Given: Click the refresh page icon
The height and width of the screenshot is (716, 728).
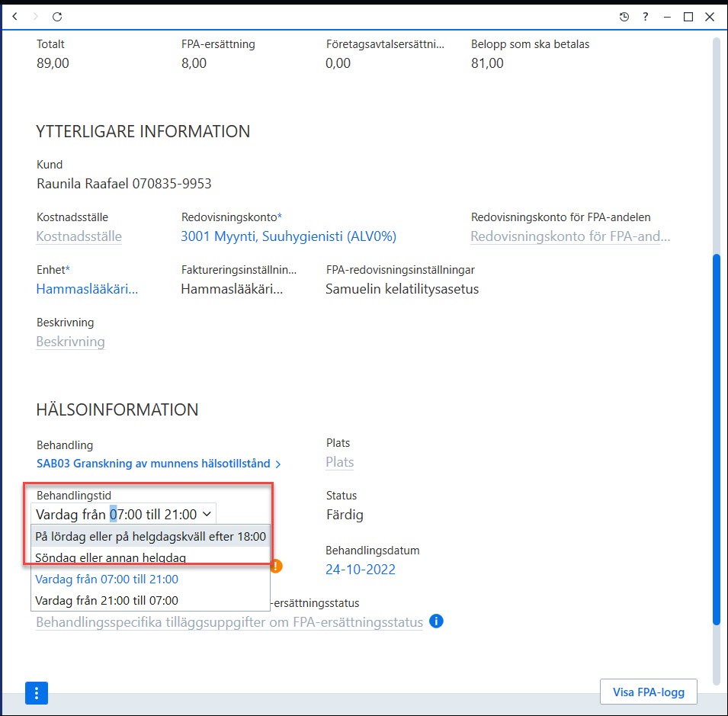Looking at the screenshot, I should (57, 17).
